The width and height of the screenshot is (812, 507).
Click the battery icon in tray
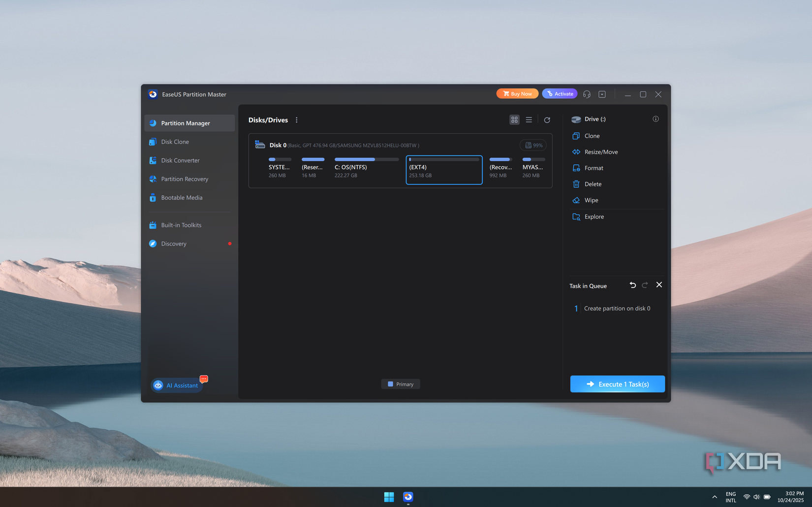click(767, 497)
